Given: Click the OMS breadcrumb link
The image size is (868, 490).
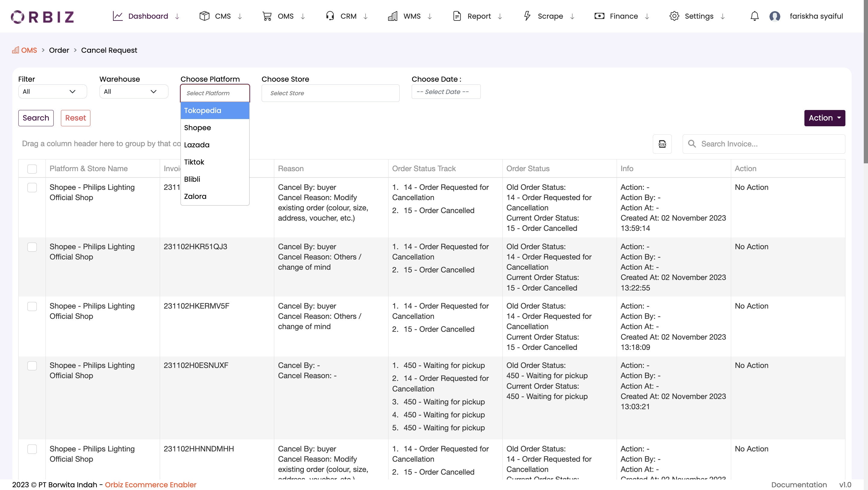Looking at the screenshot, I should (x=29, y=50).
